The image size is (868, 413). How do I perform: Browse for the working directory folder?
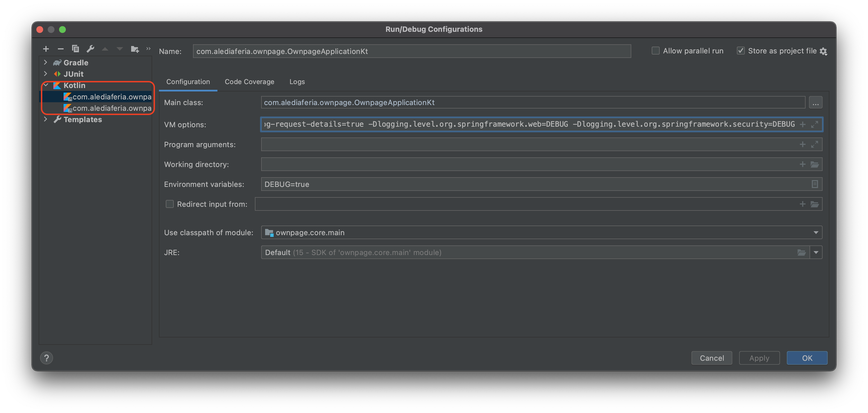click(x=814, y=164)
